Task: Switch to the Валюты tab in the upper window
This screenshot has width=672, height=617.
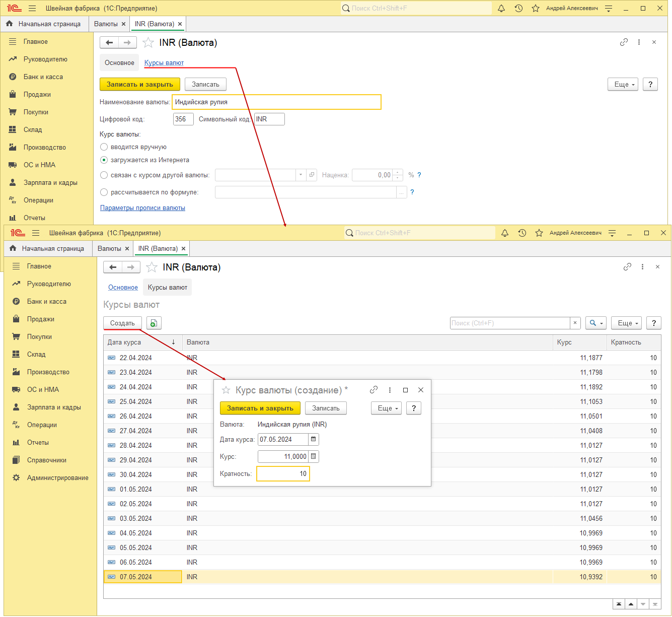Action: (106, 24)
